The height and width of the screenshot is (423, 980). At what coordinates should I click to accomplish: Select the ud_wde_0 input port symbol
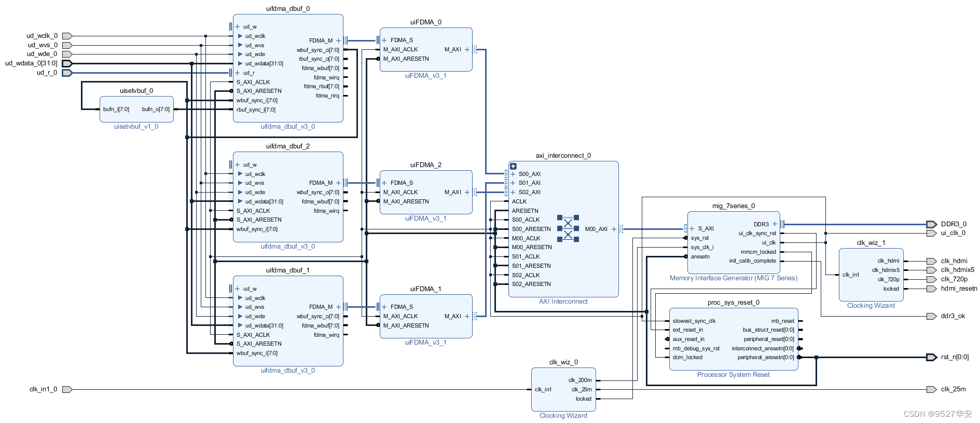click(x=67, y=54)
